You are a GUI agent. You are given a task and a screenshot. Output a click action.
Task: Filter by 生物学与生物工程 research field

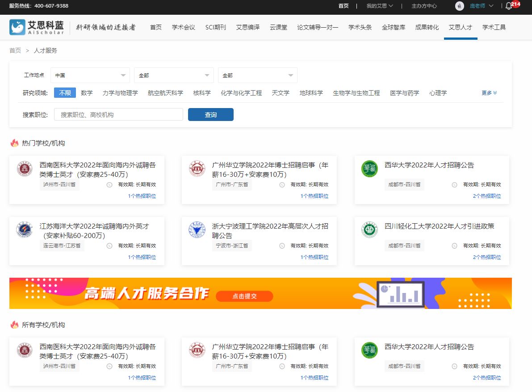pos(356,93)
